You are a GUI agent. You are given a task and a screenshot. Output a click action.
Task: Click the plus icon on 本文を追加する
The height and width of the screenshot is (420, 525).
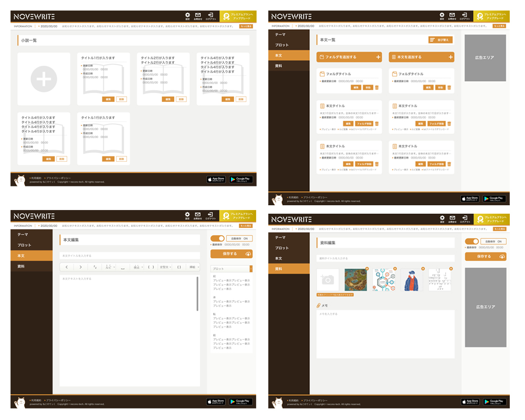450,57
